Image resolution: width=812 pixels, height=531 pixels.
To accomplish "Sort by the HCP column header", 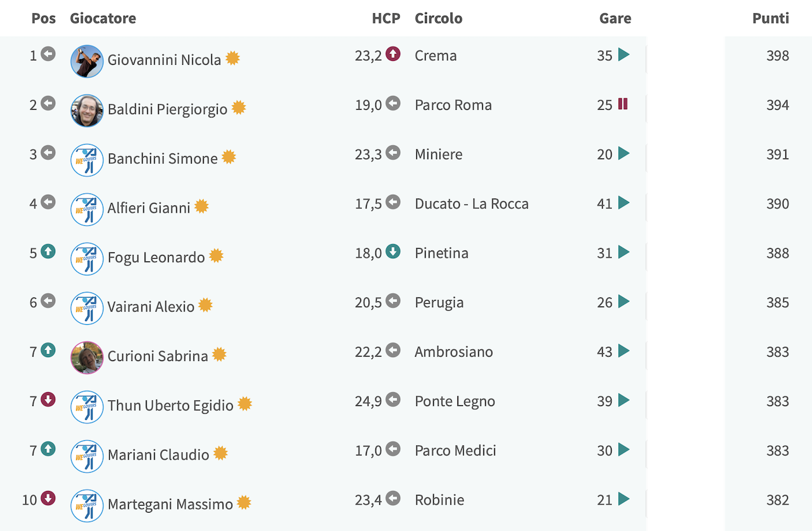I will 386,18.
